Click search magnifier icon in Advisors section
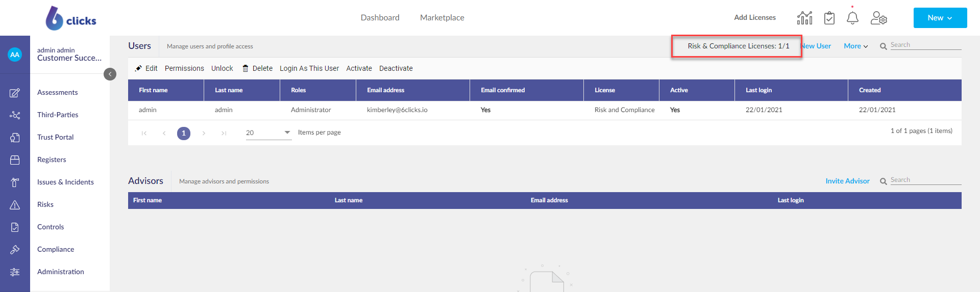980x292 pixels. [883, 181]
